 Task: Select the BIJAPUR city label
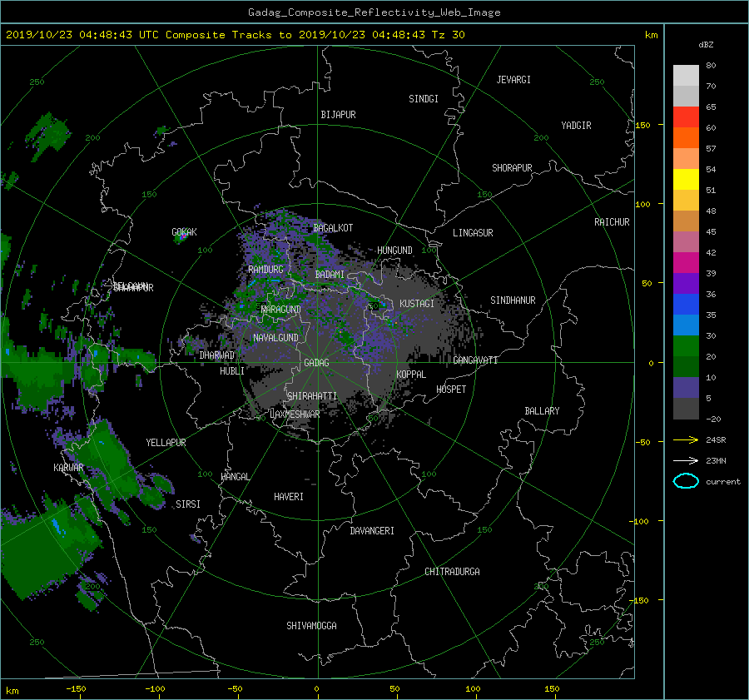pos(338,115)
